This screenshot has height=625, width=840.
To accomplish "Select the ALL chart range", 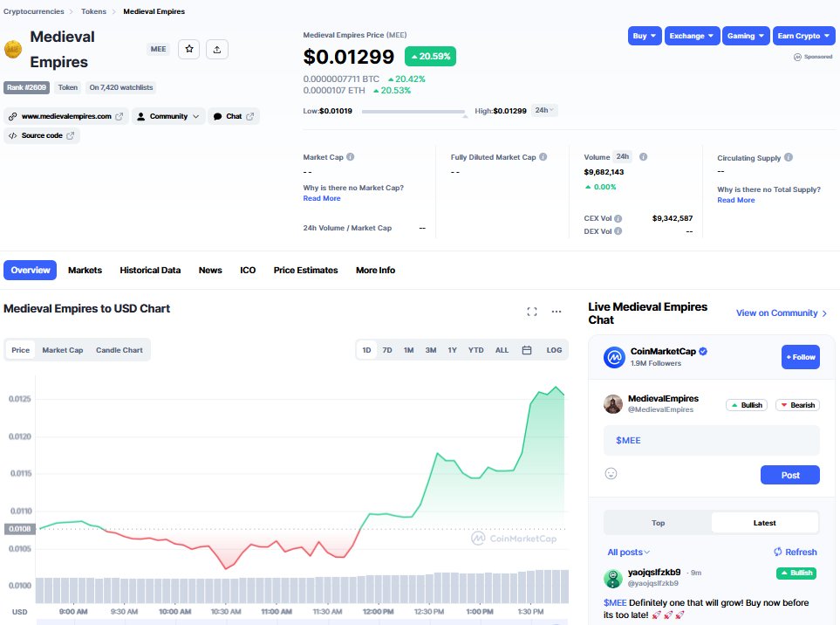I will pyautogui.click(x=502, y=350).
